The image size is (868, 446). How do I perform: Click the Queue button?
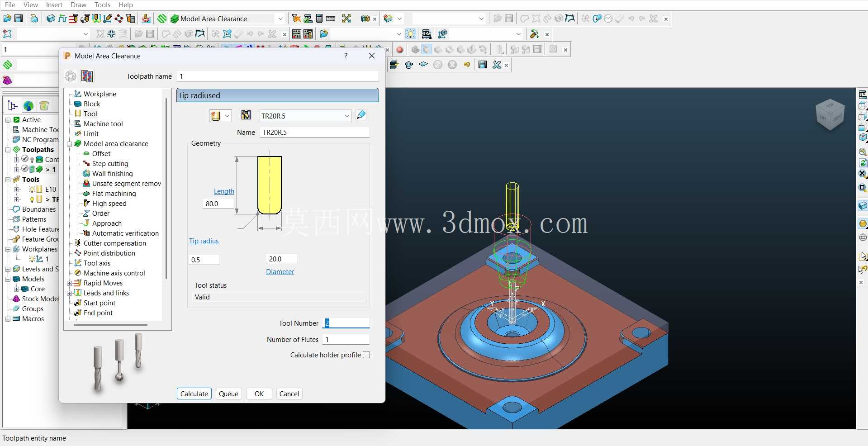coord(228,394)
